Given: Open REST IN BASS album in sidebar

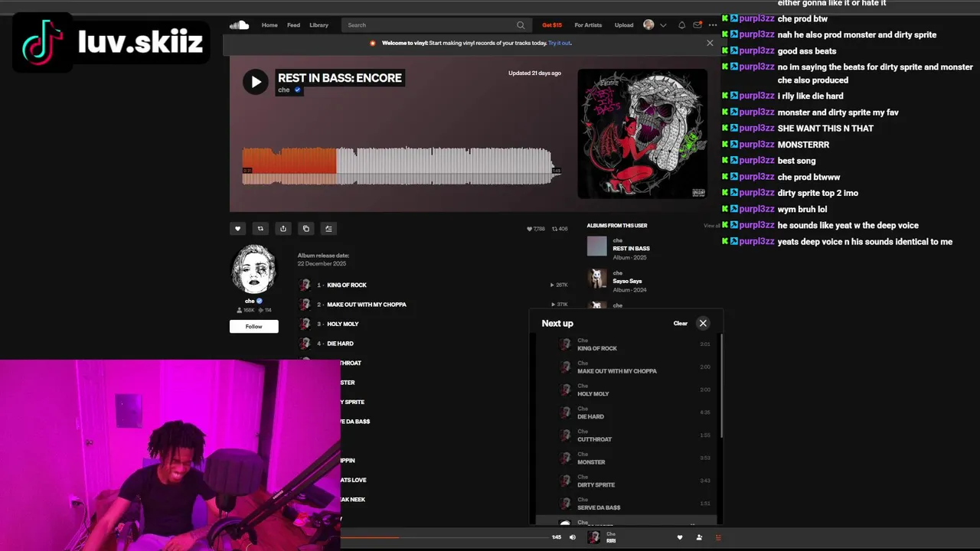Looking at the screenshot, I should coord(631,249).
